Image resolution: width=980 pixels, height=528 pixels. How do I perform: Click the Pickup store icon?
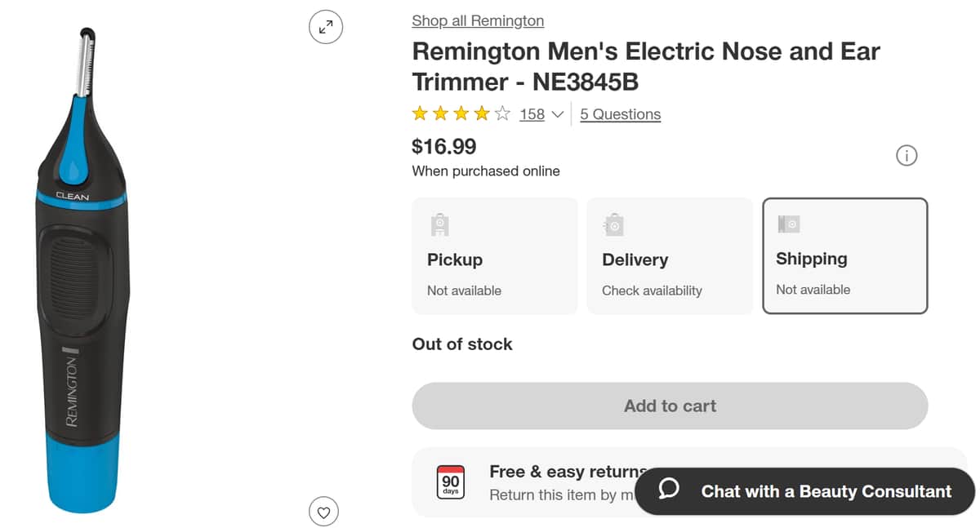tap(439, 224)
